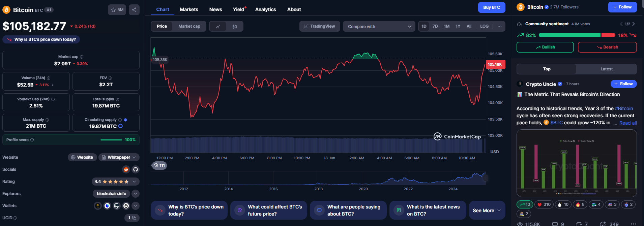Click the Total supply info icon
Image resolution: width=644 pixels, height=226 pixels.
(117, 99)
